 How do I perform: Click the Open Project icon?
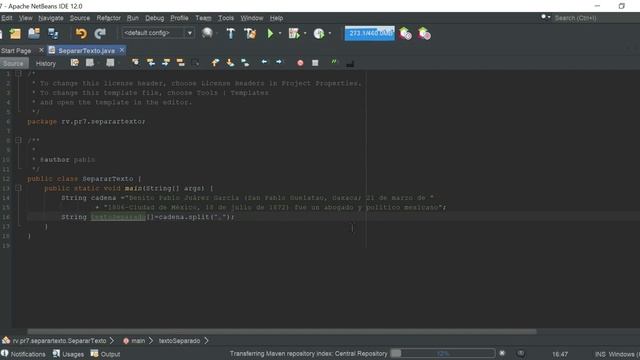click(x=34, y=33)
